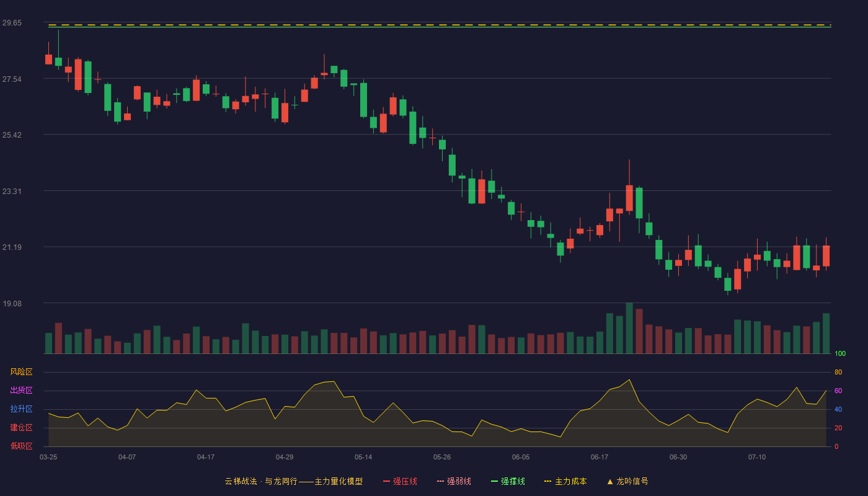Select the 低吸区 zone label
Viewport: 868px width, 496px height.
(x=21, y=446)
